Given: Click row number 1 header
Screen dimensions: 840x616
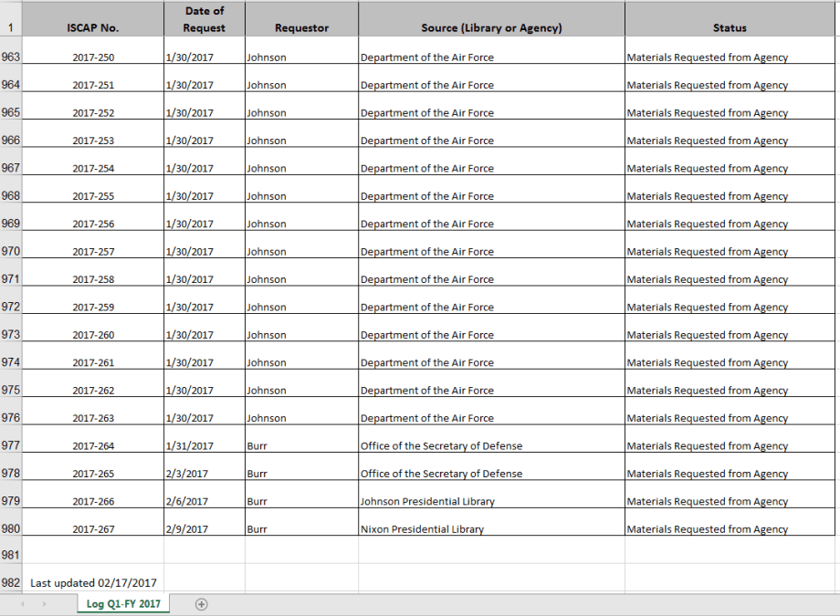Looking at the screenshot, I should point(10,27).
